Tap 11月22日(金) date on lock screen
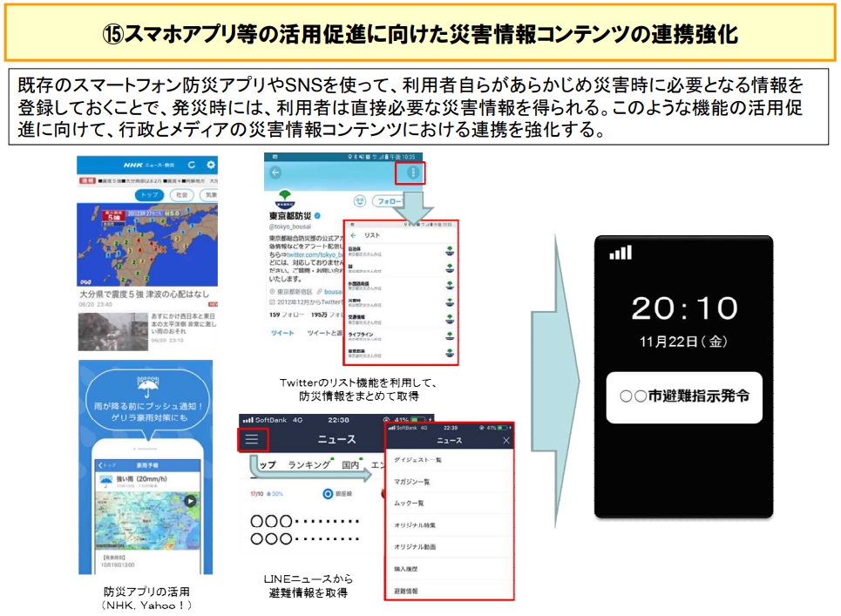Screen dimensions: 841x616 click(683, 342)
